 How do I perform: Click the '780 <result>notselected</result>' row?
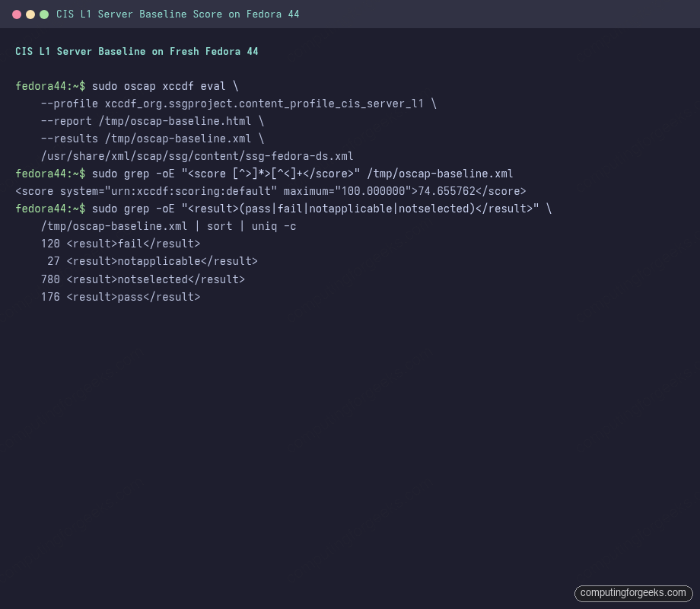pos(143,279)
